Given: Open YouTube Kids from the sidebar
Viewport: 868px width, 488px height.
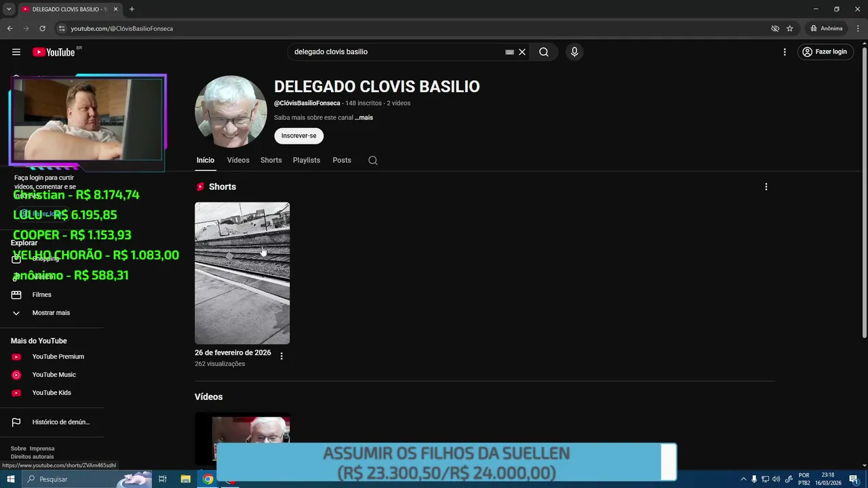Looking at the screenshot, I should click(x=52, y=392).
